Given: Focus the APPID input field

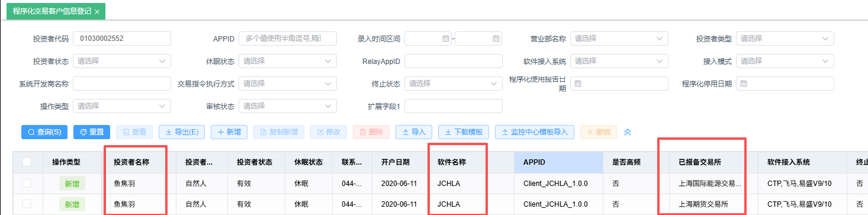Looking at the screenshot, I should coord(288,38).
